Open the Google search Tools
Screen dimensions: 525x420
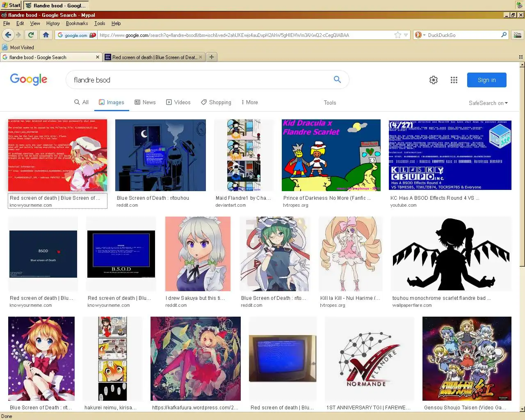[x=330, y=103]
